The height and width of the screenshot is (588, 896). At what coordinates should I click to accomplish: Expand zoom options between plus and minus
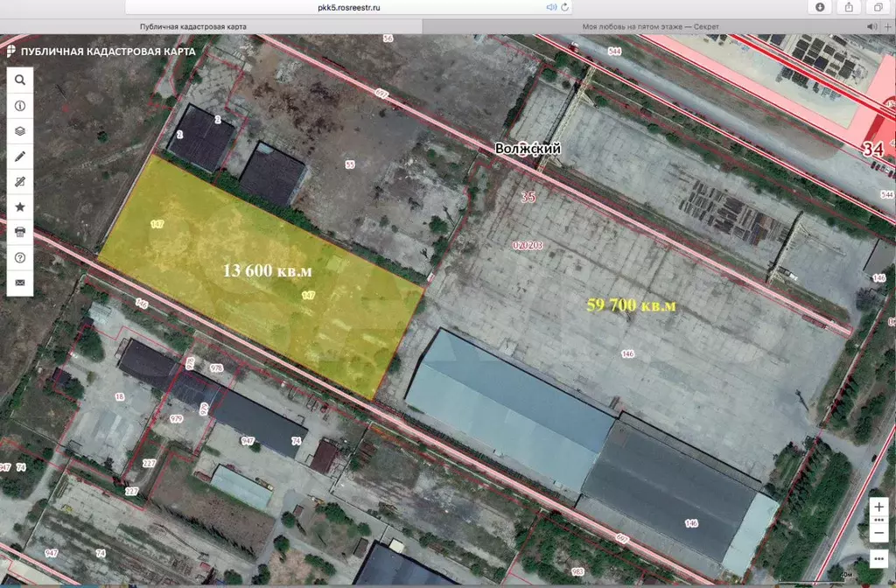point(879,520)
